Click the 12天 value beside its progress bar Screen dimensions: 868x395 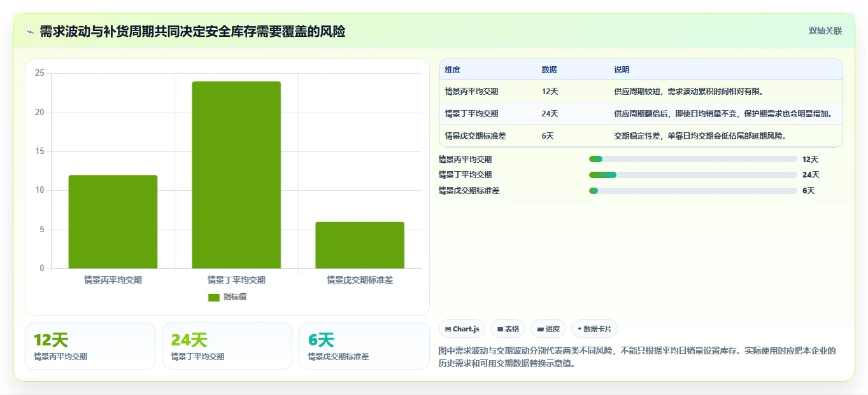(810, 160)
